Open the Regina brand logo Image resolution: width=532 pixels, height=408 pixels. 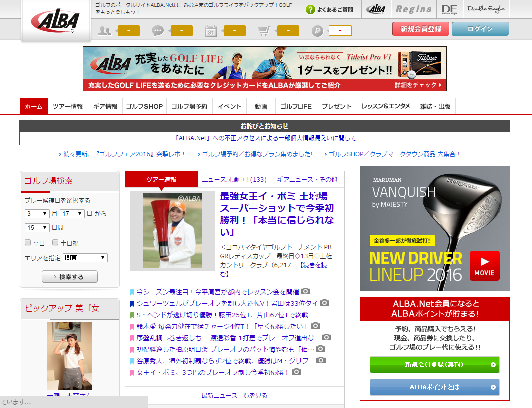click(x=414, y=9)
